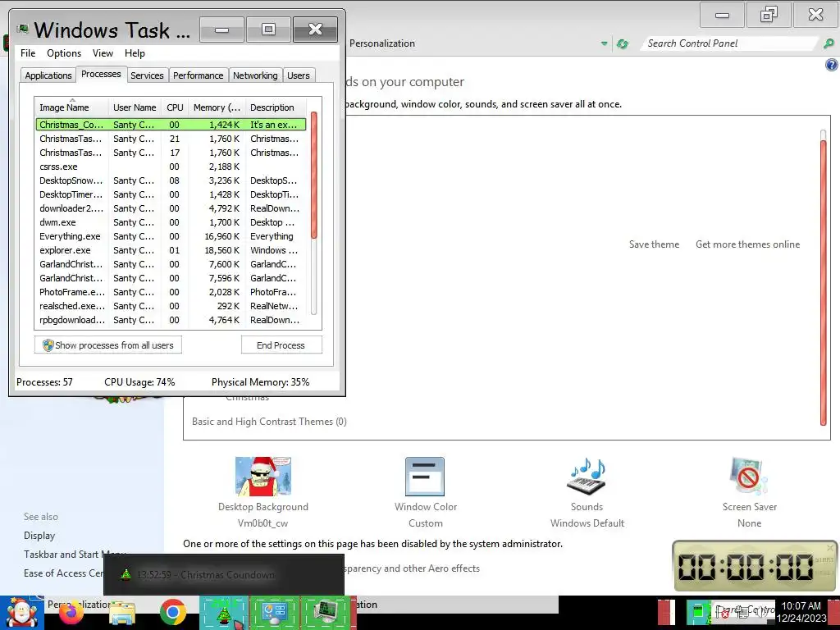Switch to the Networking tab

coord(255,75)
